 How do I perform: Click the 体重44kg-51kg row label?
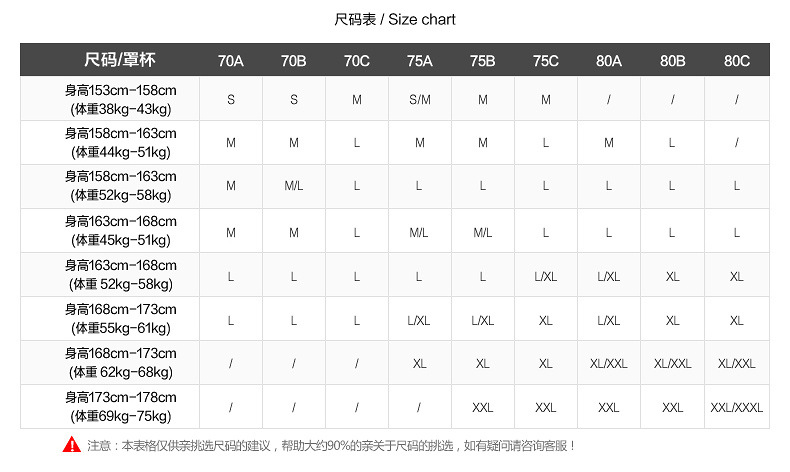(x=120, y=152)
